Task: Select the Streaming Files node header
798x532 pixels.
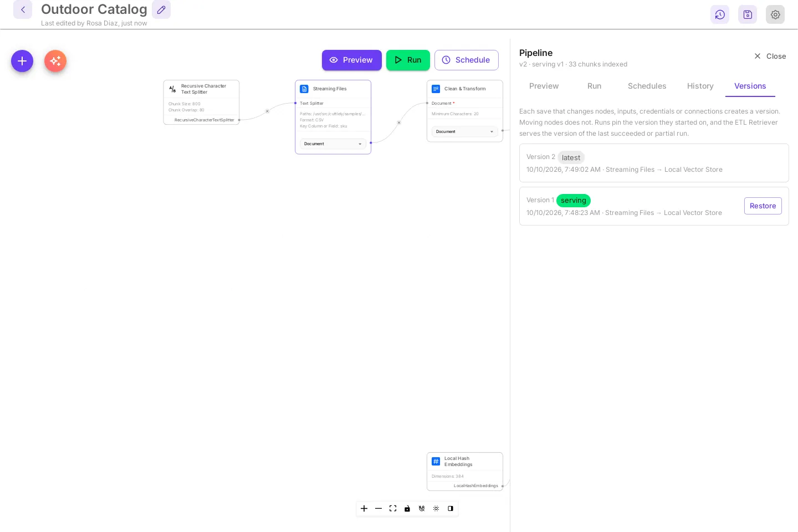Action: click(x=333, y=89)
